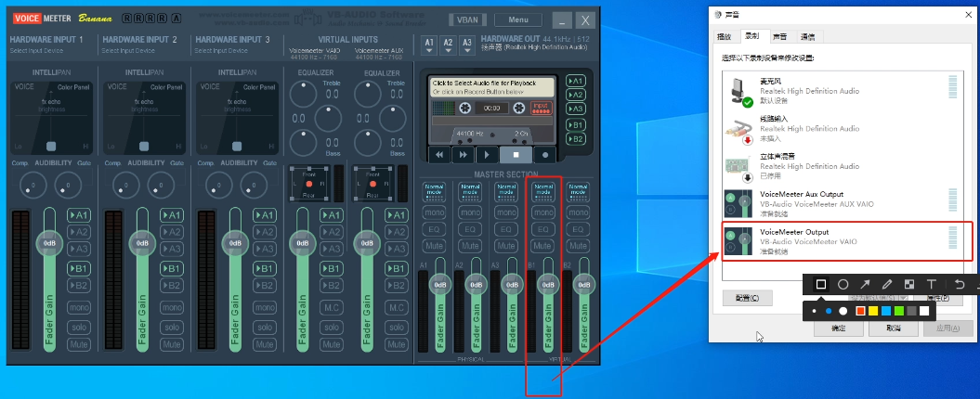Screen dimensions: 980x399
Task: Mute the A1 bus in Master Section
Action: click(x=435, y=245)
